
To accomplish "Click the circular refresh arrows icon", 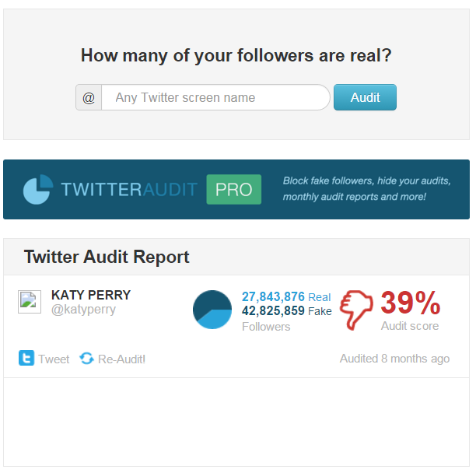I will [x=87, y=358].
